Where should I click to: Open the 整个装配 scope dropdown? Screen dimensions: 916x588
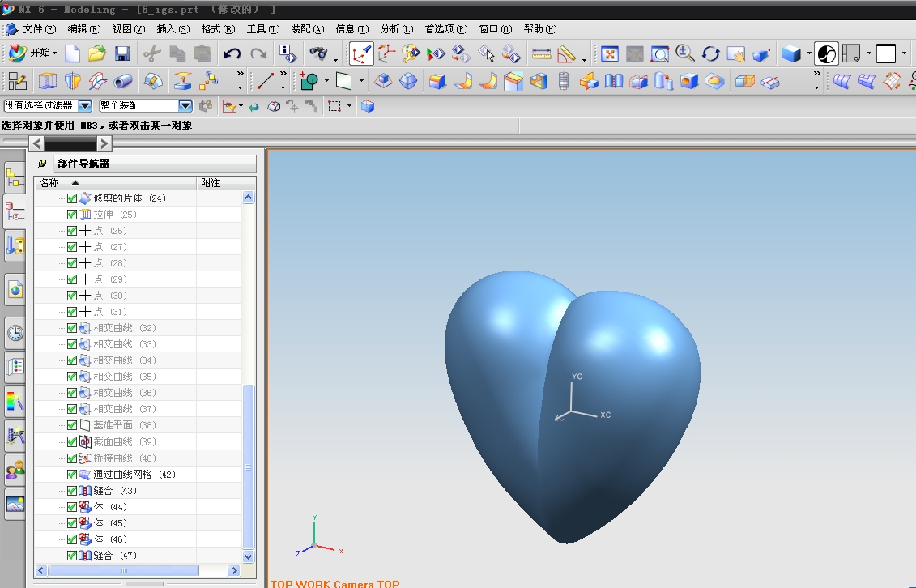185,106
